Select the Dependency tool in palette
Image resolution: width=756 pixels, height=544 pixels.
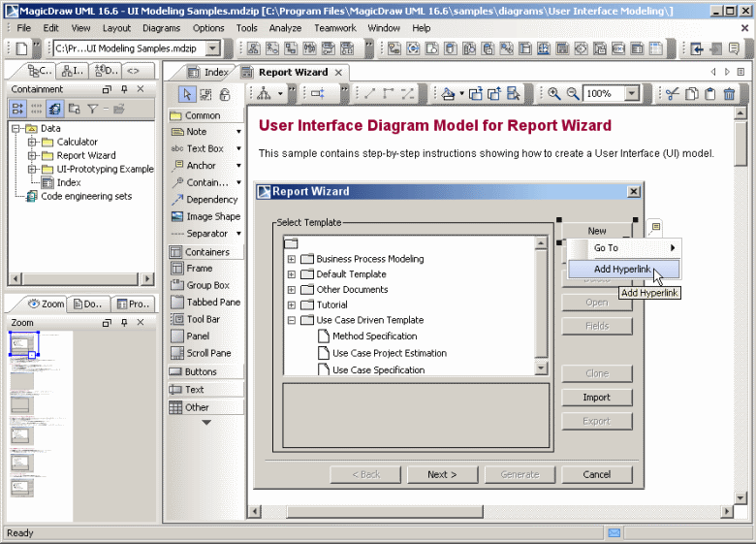tap(205, 199)
